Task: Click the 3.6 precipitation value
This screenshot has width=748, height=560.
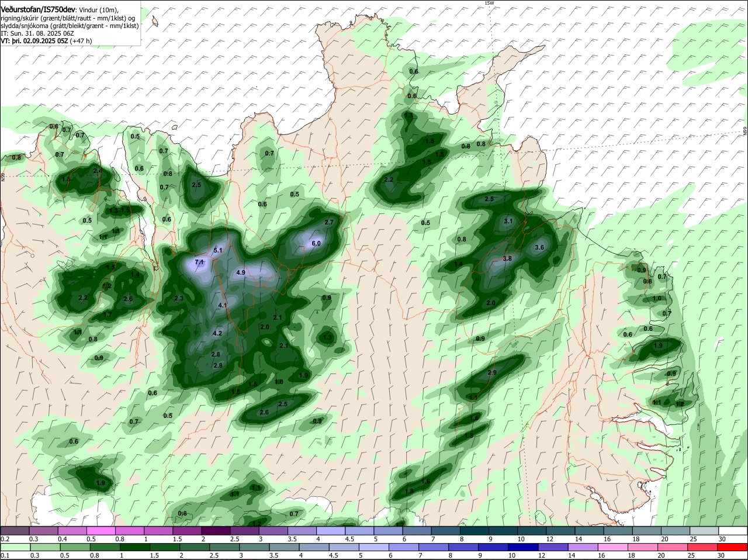Action: coord(539,247)
